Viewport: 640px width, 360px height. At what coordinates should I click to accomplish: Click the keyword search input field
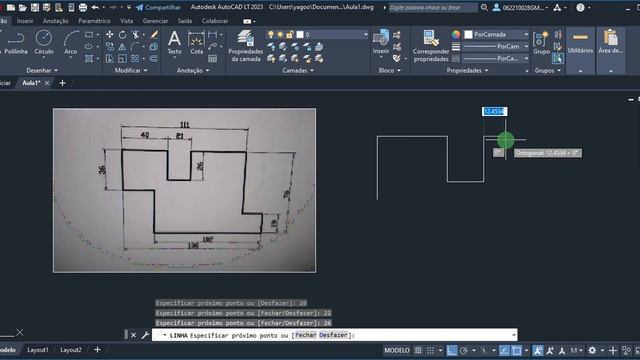pyautogui.click(x=433, y=7)
